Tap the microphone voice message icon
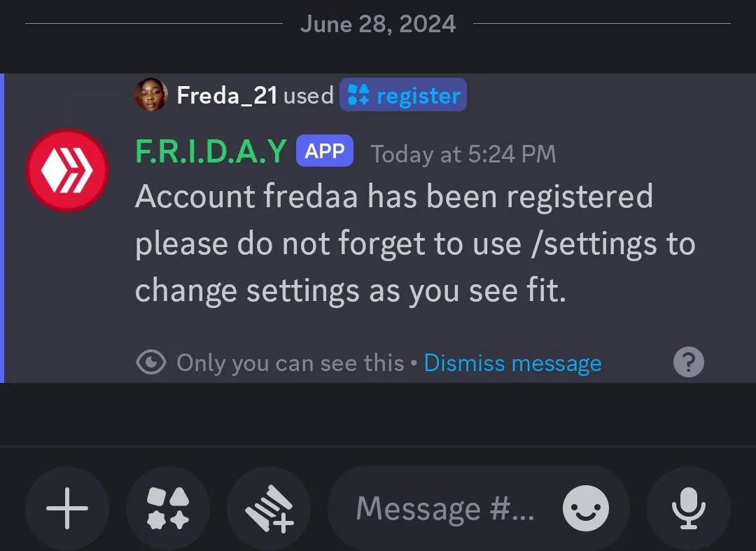756x551 pixels. tap(689, 508)
